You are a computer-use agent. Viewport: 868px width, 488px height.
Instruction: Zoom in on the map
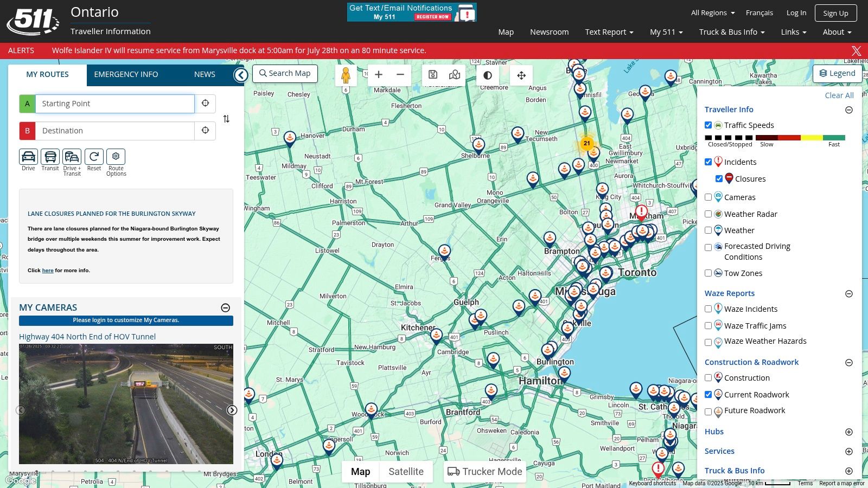point(379,75)
